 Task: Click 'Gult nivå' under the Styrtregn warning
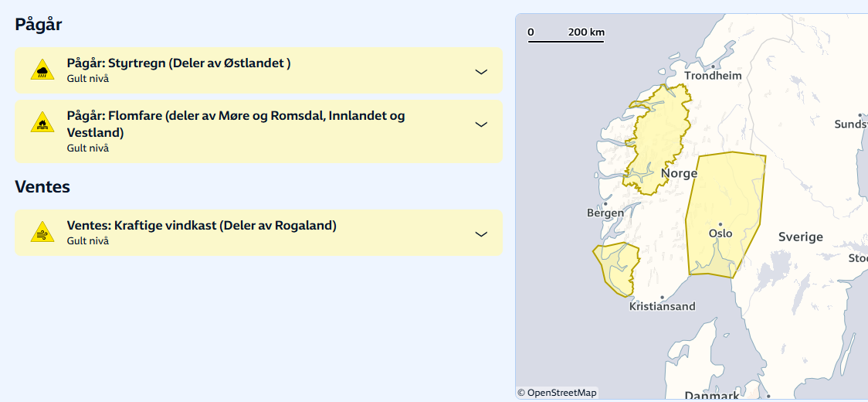(88, 78)
